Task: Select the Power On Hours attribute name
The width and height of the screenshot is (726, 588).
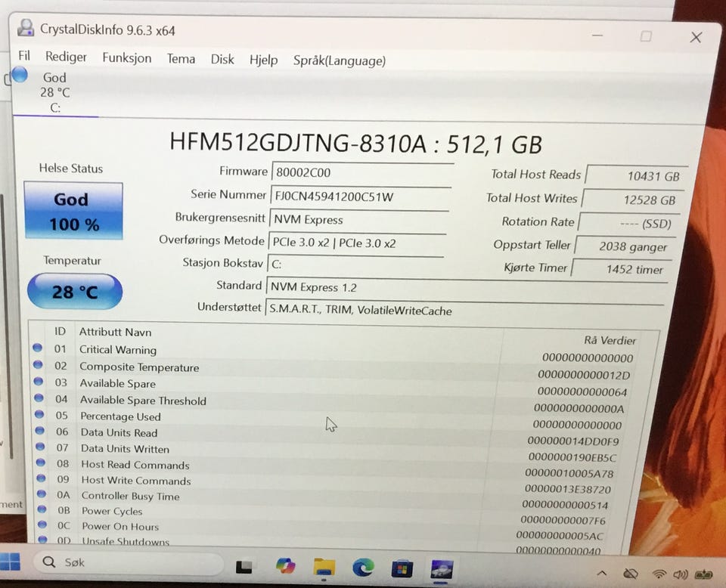Action: coord(120,527)
